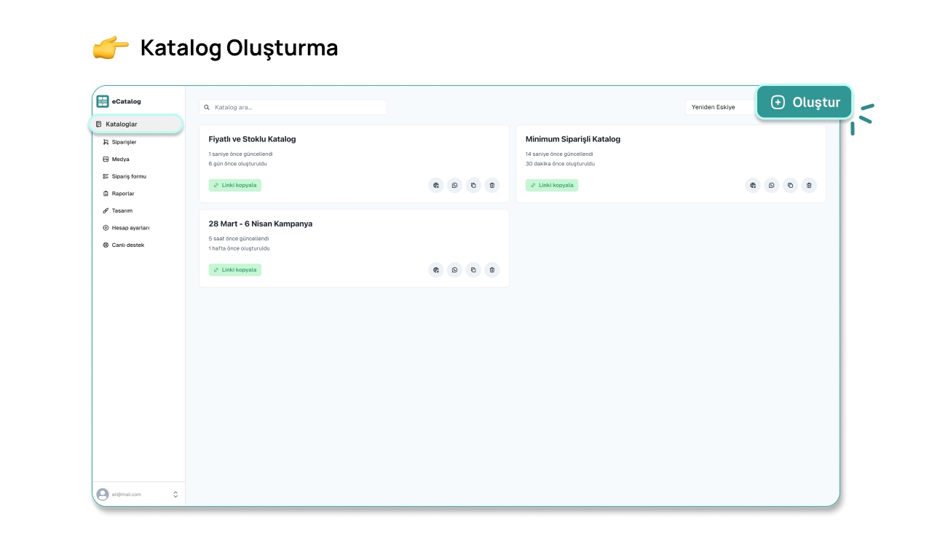Delete the 28 Mart - 6 Nisan Kampanya catalog
Screen dimensions: 932x560
tap(492, 270)
